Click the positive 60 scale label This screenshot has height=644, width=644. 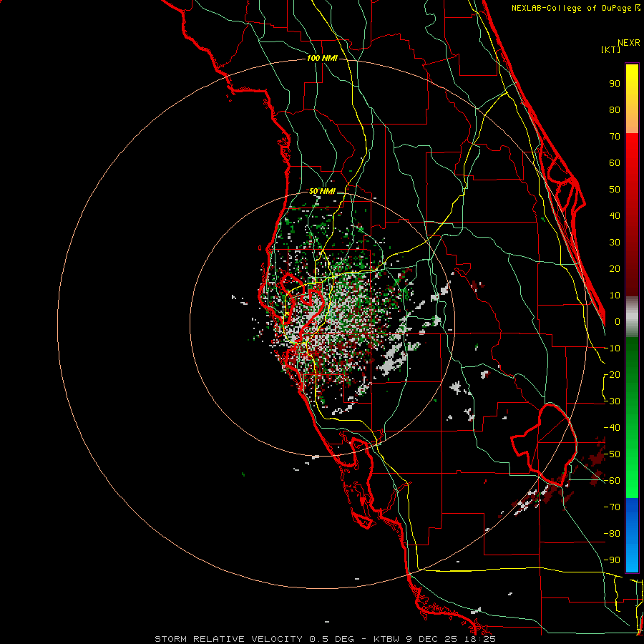[615, 163]
